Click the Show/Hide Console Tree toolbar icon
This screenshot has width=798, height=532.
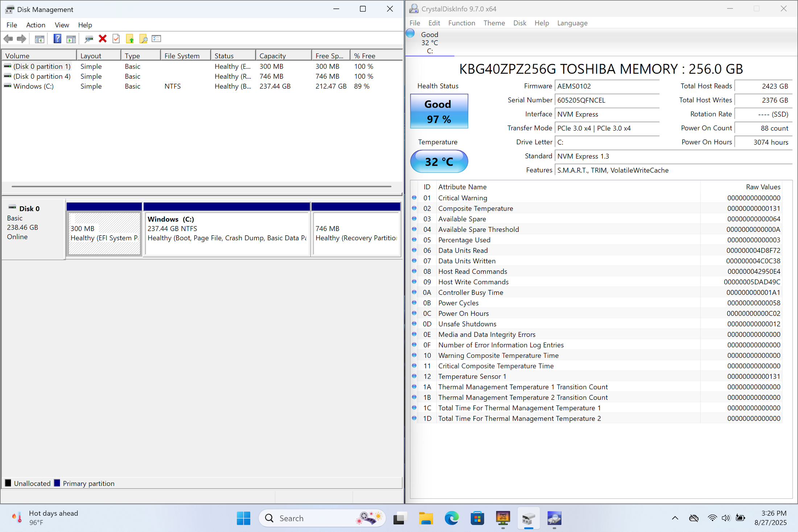(x=40, y=39)
